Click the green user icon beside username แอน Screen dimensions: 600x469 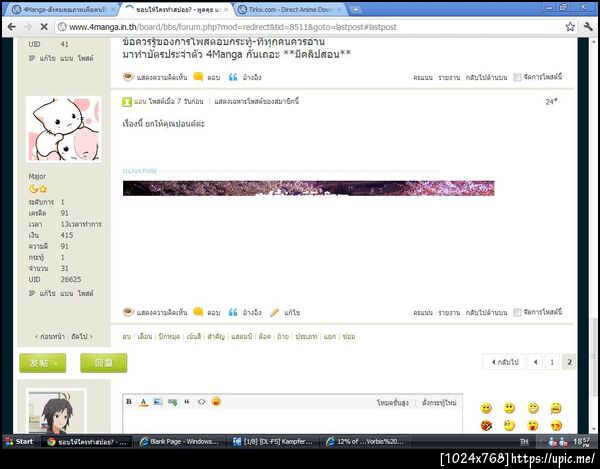[x=127, y=102]
